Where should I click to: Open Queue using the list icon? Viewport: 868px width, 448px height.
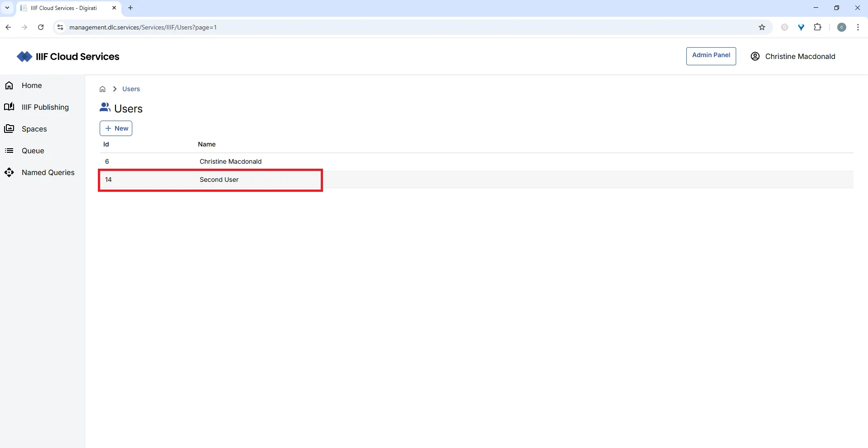point(9,151)
